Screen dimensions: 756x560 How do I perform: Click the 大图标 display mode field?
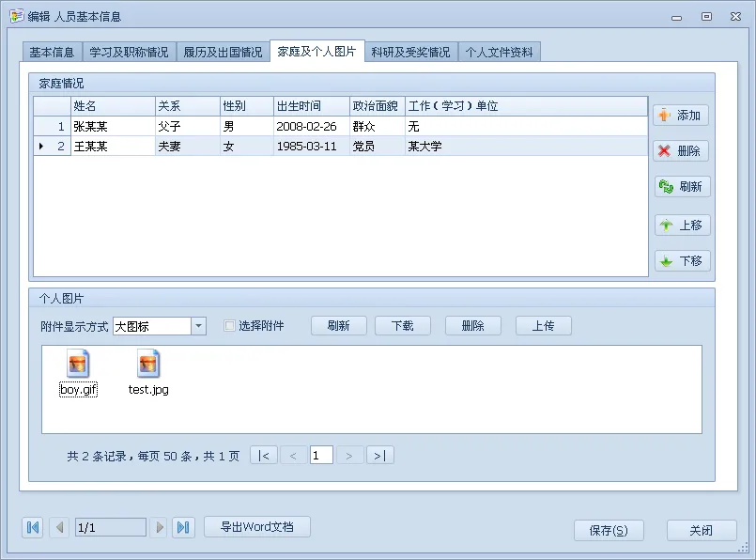click(x=152, y=326)
